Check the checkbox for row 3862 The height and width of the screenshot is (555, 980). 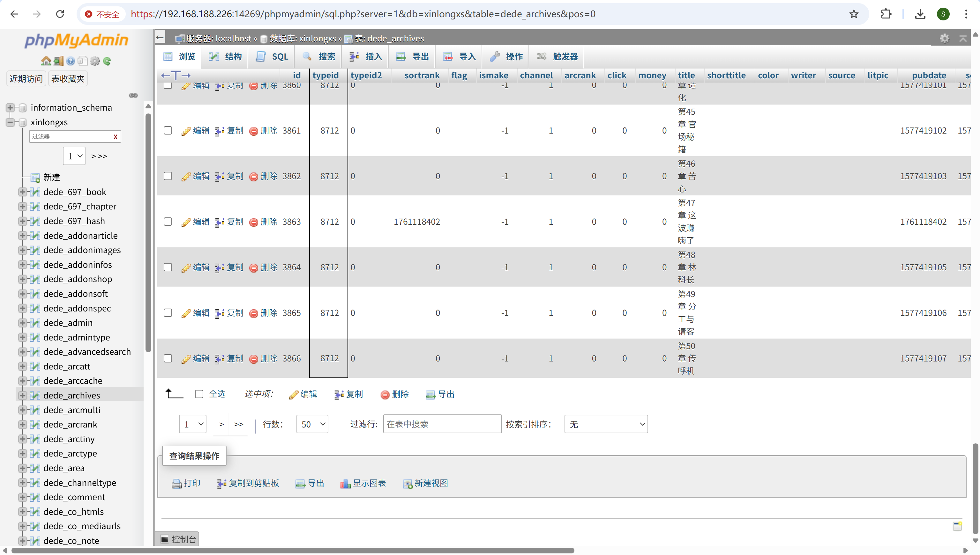[x=168, y=176]
